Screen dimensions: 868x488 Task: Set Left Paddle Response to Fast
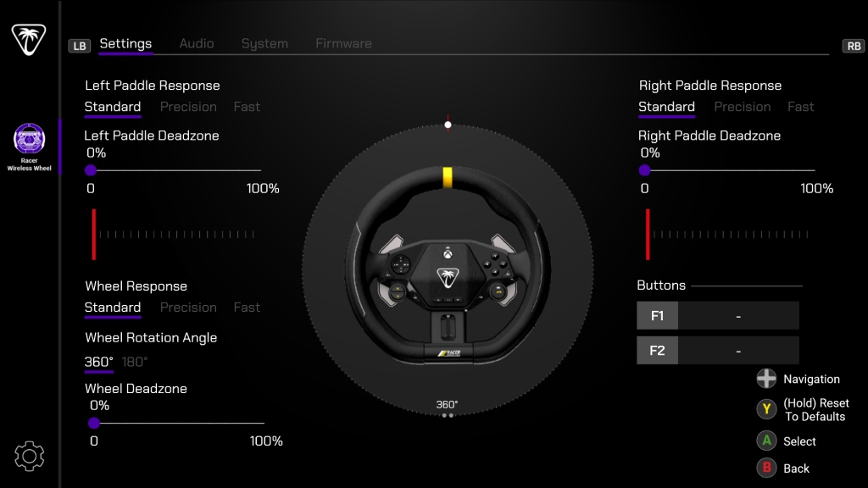[x=247, y=107]
